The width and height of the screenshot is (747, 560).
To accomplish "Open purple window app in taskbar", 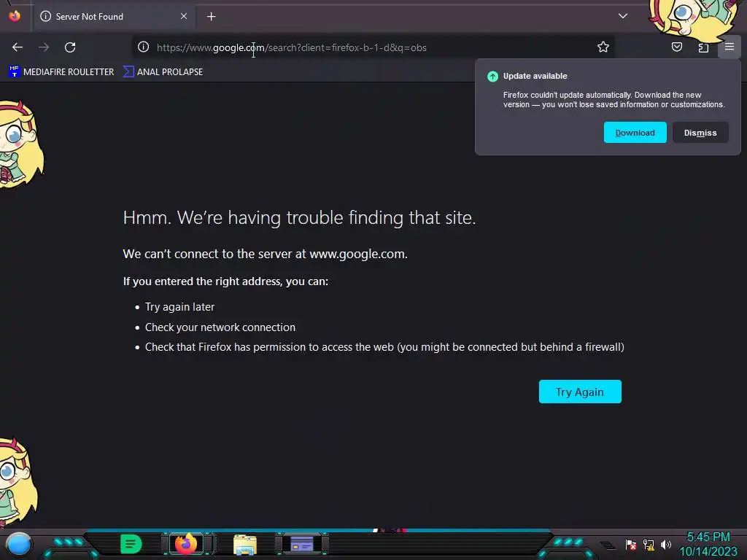I will (301, 543).
